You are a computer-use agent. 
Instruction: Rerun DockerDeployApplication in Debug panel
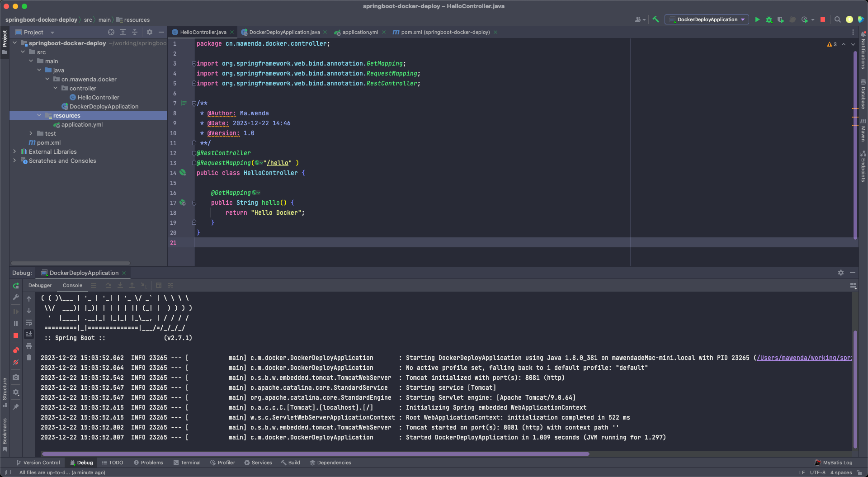click(16, 285)
